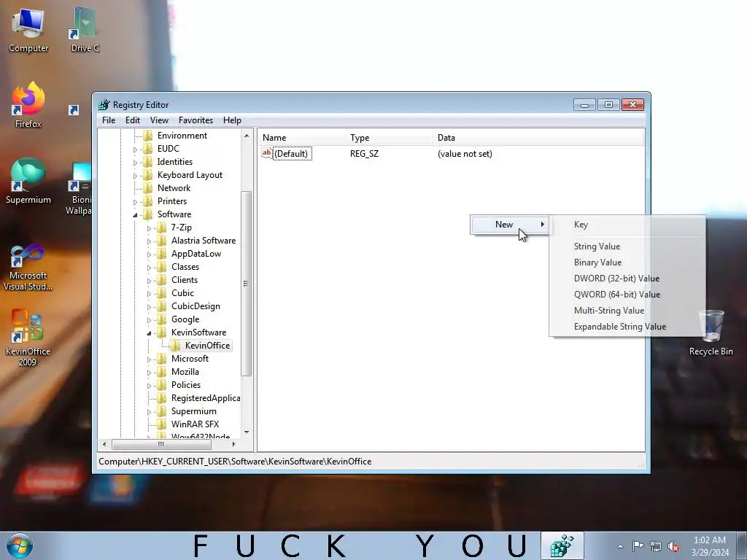
Task: Click the Windows Start orb
Action: click(x=20, y=545)
